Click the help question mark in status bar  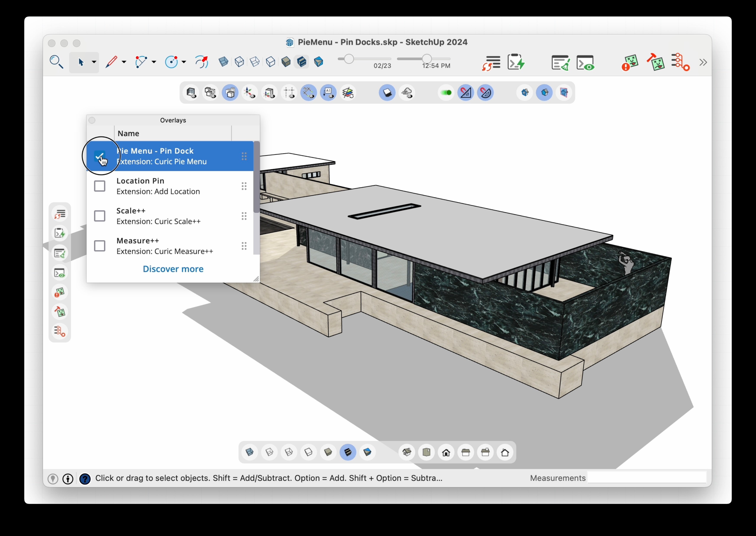(85, 479)
